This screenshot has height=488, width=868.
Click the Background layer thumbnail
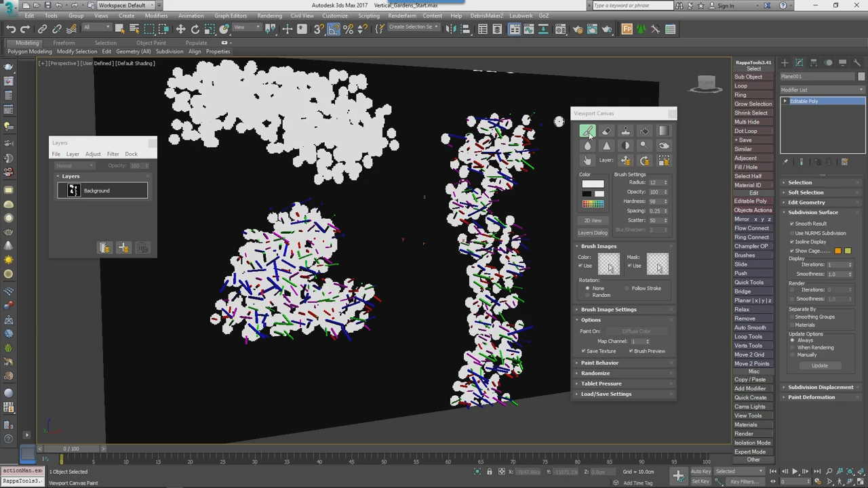(x=73, y=190)
